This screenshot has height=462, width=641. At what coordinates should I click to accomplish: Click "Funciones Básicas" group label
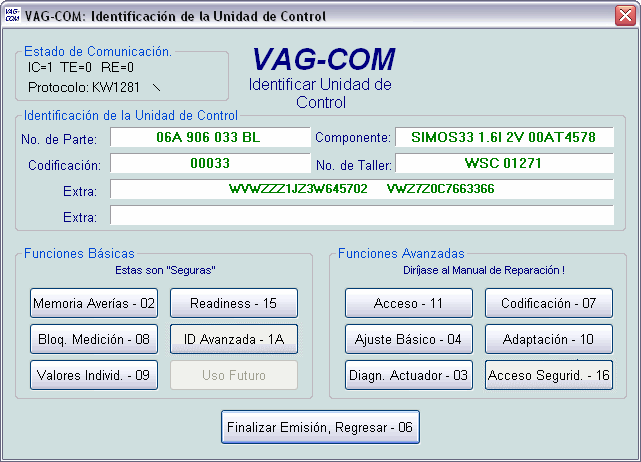(79, 253)
